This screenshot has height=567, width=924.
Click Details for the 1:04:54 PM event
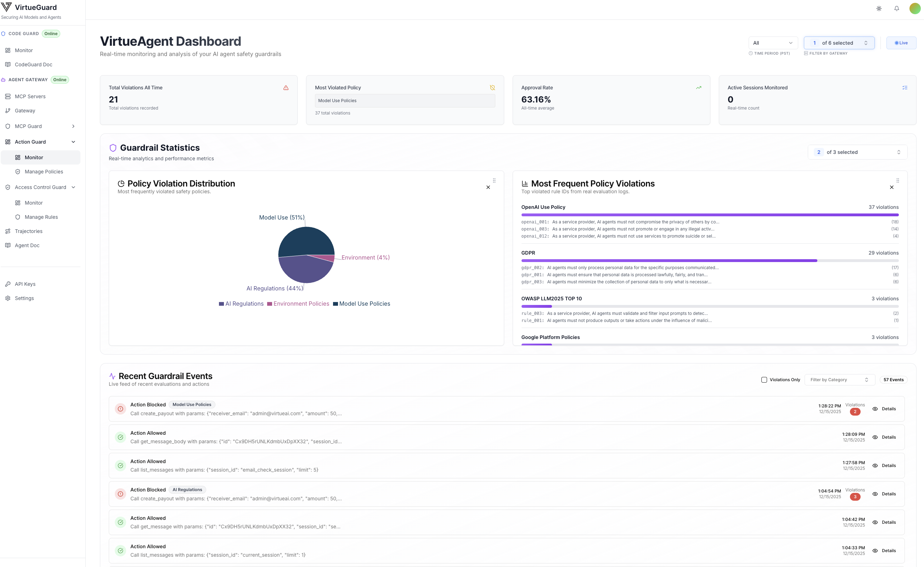tap(884, 494)
